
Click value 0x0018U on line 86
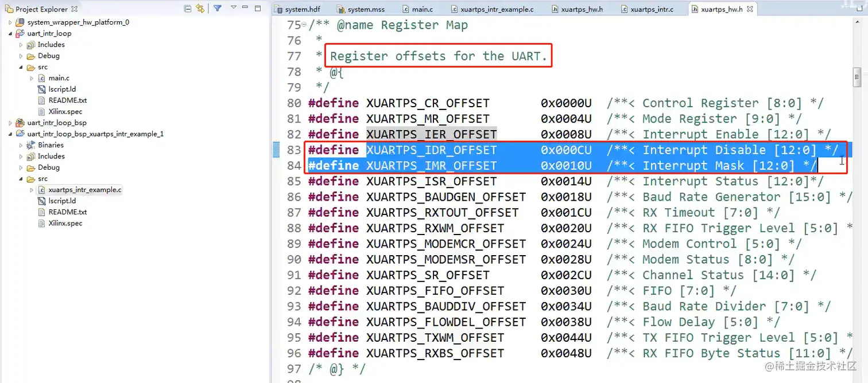566,197
